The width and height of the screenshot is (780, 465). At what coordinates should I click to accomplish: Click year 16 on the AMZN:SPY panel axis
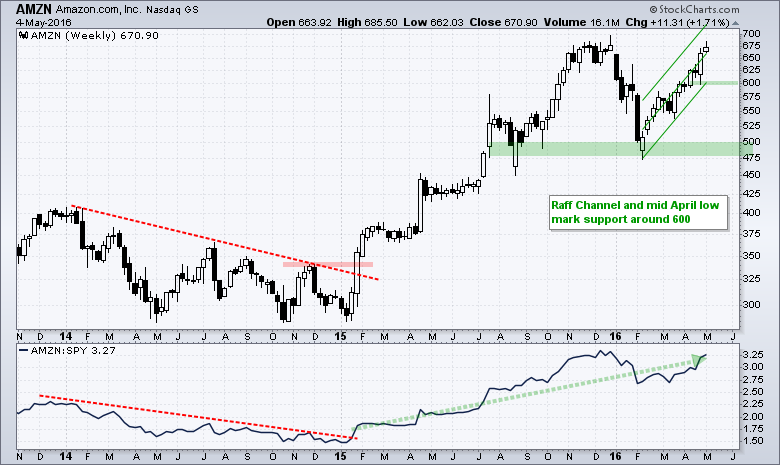615,456
